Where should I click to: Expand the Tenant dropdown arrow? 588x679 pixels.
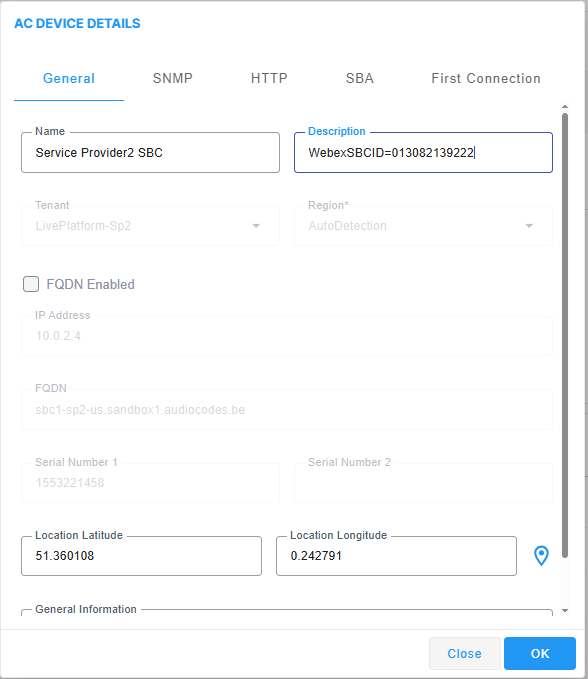pyautogui.click(x=256, y=226)
